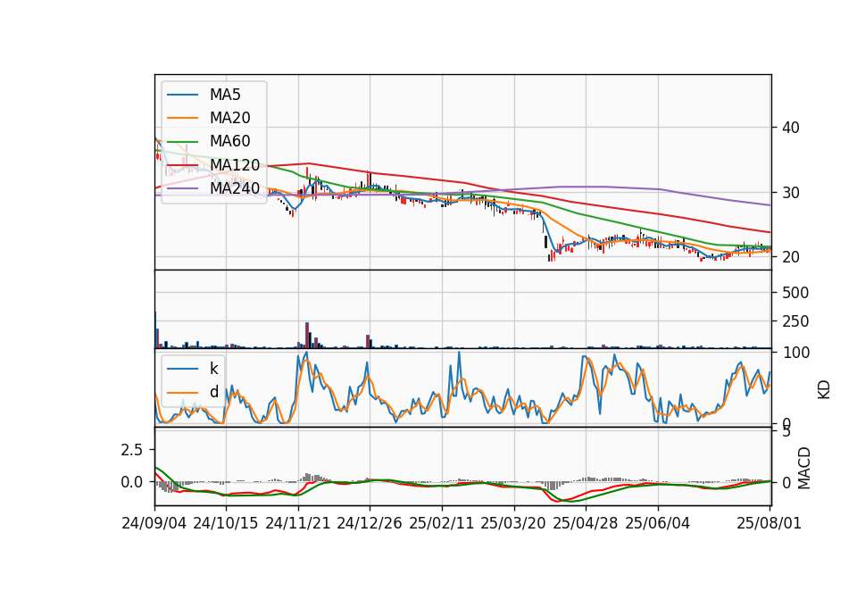Click the 25/03/20 date tick label

click(x=512, y=523)
